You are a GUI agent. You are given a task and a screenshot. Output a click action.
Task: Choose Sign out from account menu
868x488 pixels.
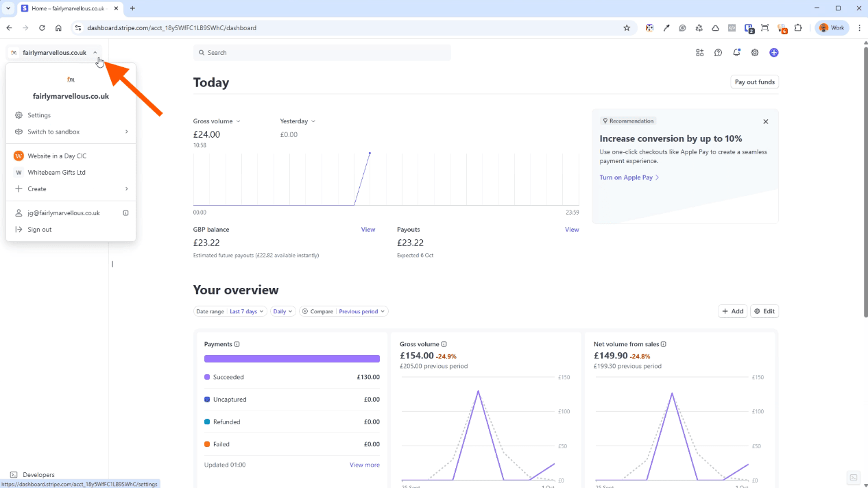point(39,230)
